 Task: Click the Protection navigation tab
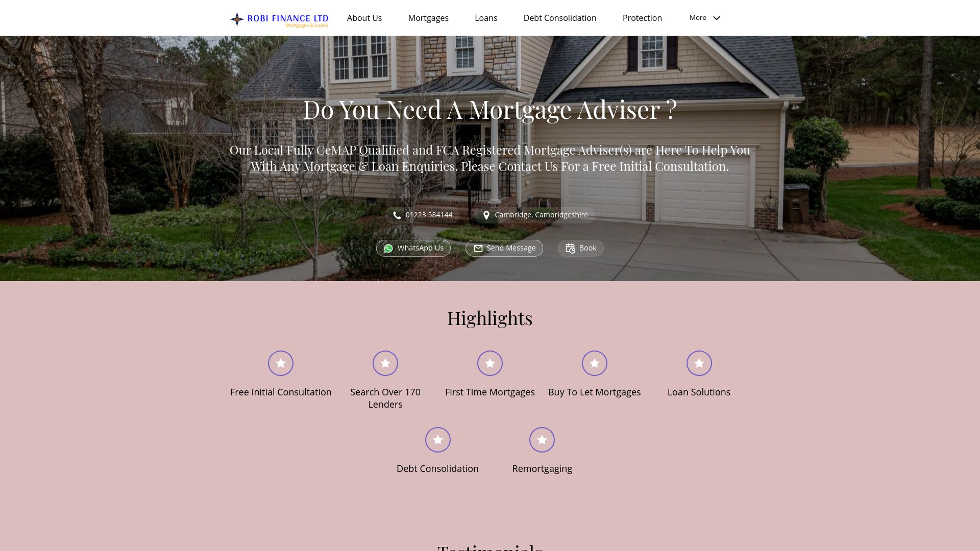pos(642,17)
